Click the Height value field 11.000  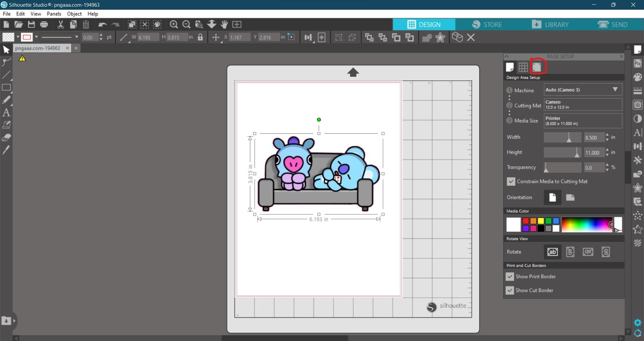click(x=594, y=153)
